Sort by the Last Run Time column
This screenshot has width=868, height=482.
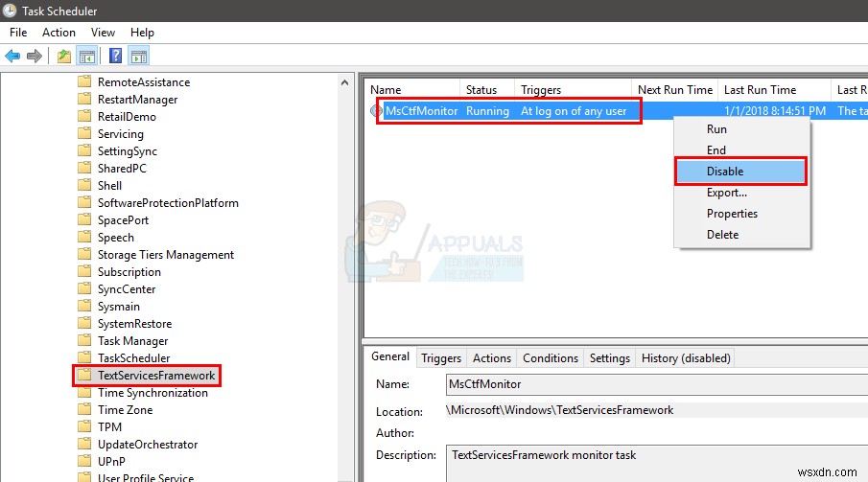774,90
